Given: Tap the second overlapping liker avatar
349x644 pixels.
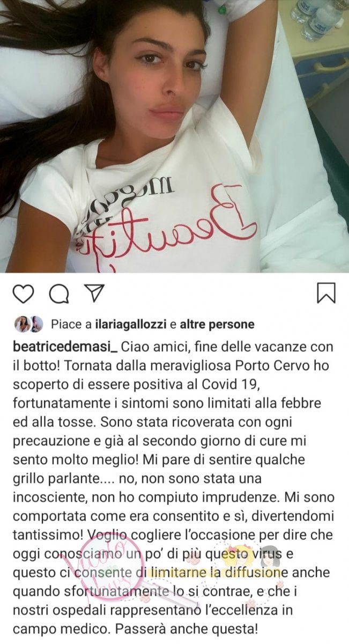Looking at the screenshot, I should (x=36, y=324).
